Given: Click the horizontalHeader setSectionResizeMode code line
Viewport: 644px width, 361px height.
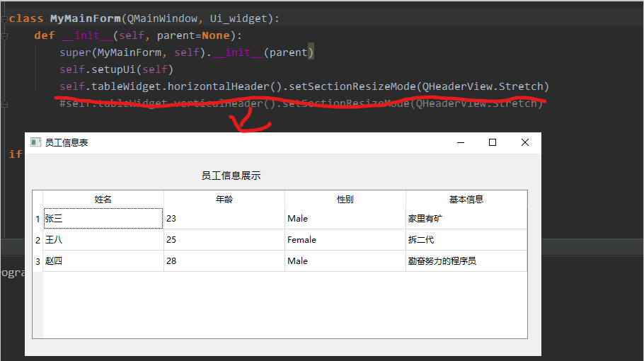Looking at the screenshot, I should (x=304, y=86).
